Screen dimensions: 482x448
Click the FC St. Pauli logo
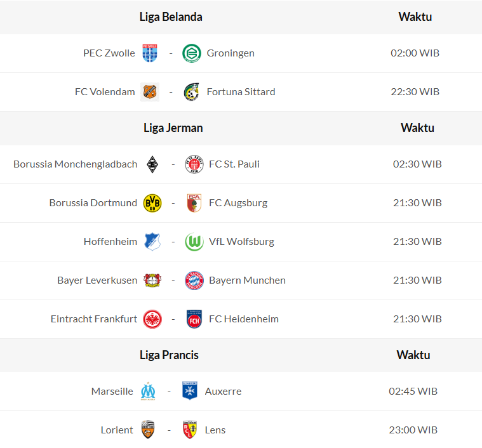coord(194,164)
